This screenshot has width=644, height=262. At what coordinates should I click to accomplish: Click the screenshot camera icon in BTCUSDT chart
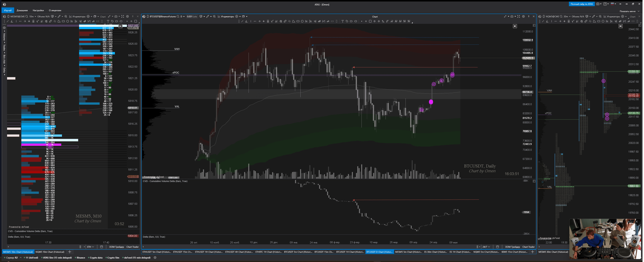[x=512, y=17]
